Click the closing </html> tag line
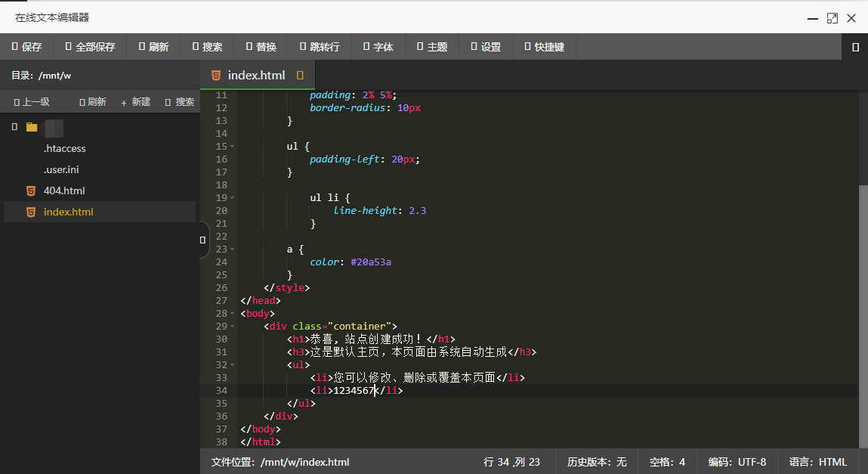The width and height of the screenshot is (868, 474). (x=261, y=442)
